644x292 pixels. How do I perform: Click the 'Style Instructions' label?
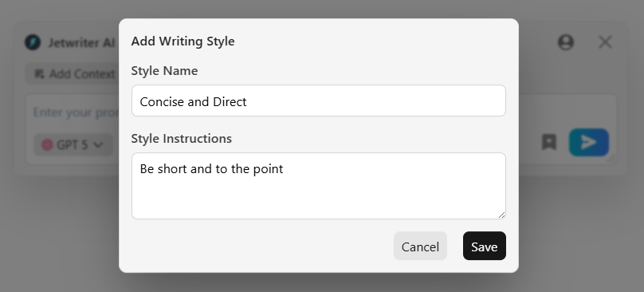tap(181, 139)
